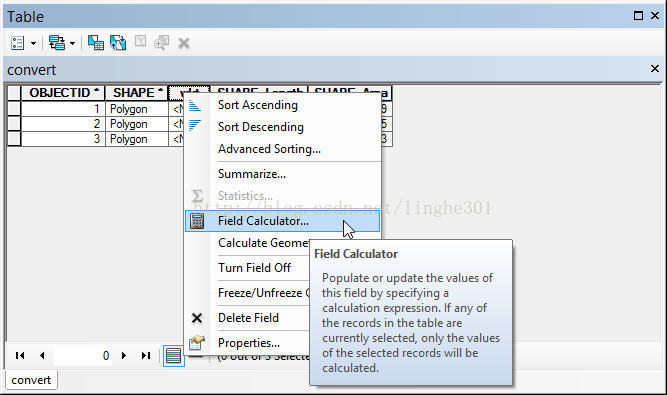Screen dimensions: 667x395
Task: Click the Polygon cell in row 3
Action: (137, 139)
